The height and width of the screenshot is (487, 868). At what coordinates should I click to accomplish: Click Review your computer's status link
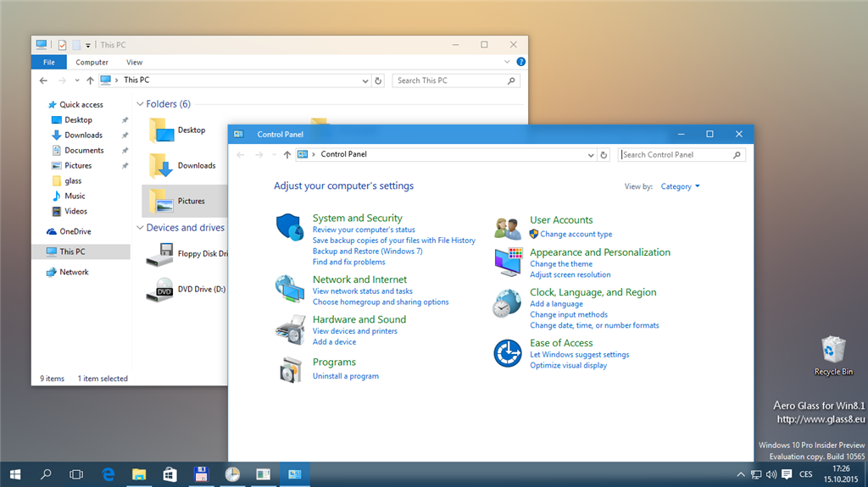pos(364,230)
